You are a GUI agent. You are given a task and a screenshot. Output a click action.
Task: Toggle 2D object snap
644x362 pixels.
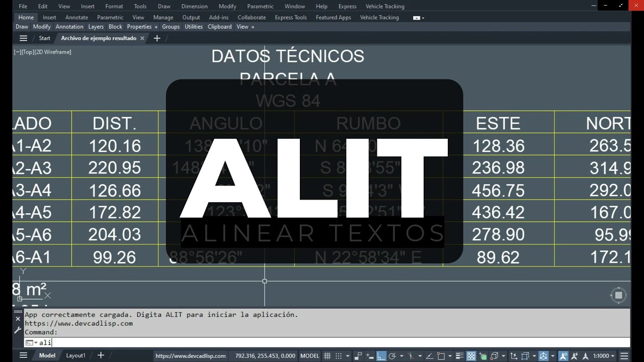[441, 356]
